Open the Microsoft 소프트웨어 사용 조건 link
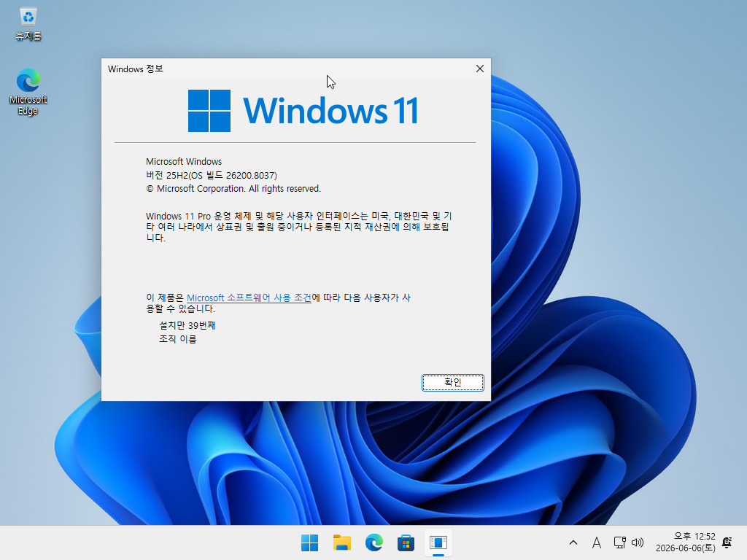 (x=249, y=297)
